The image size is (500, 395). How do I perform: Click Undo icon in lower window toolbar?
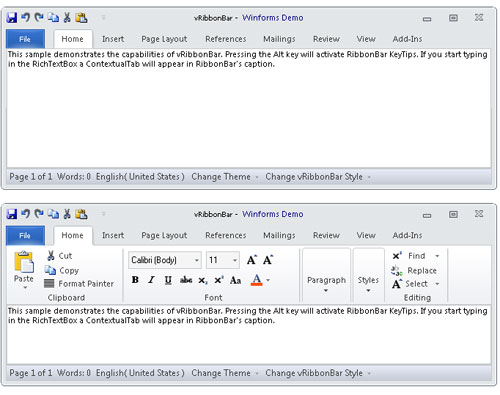26,214
